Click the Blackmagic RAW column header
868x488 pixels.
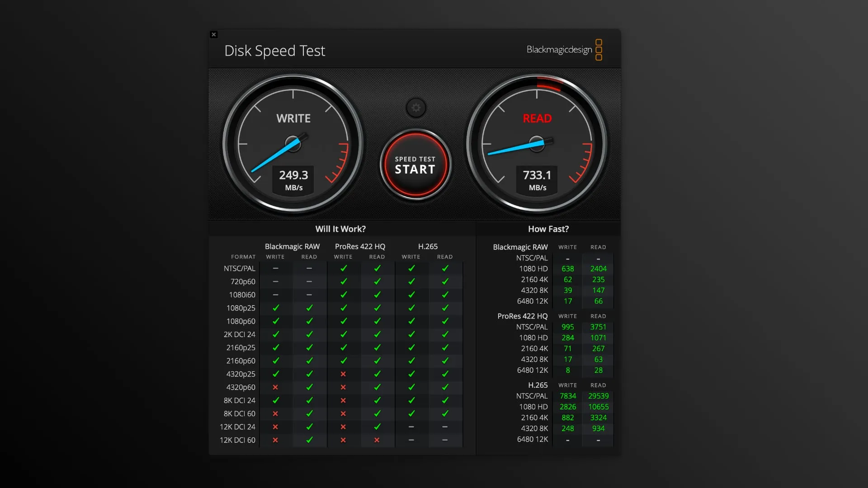coord(292,246)
